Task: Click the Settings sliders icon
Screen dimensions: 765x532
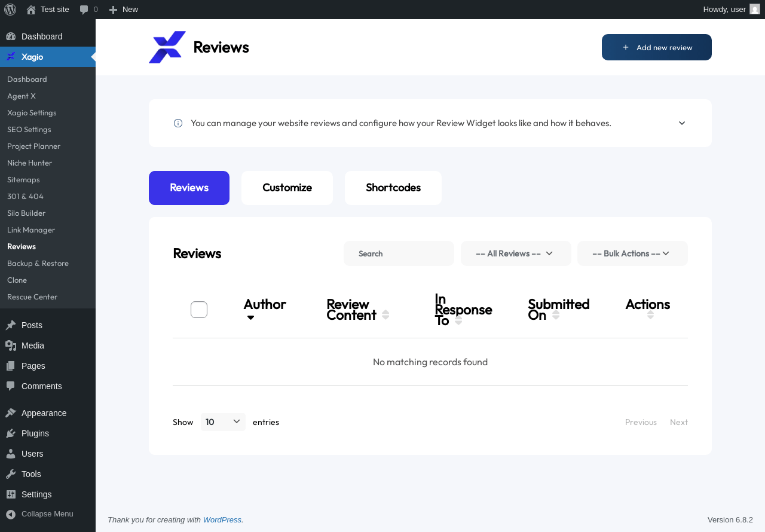Action: (x=11, y=494)
